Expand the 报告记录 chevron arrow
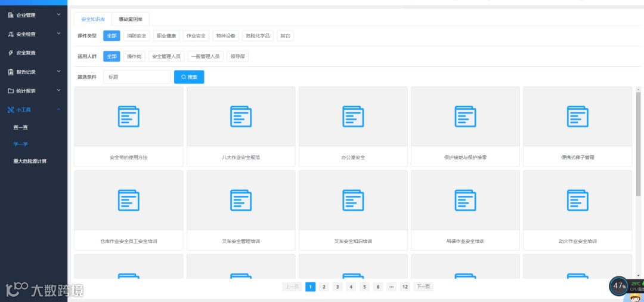This screenshot has width=644, height=302. [58, 72]
